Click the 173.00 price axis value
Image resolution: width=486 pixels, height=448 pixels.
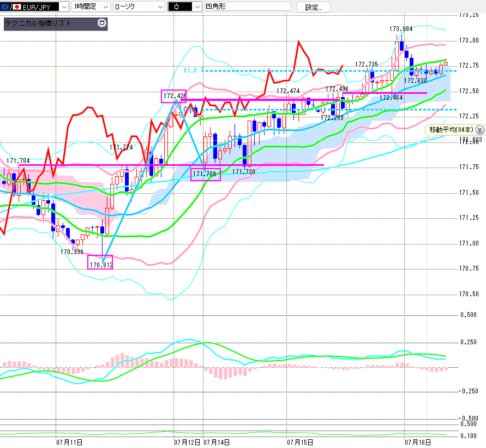(x=469, y=40)
